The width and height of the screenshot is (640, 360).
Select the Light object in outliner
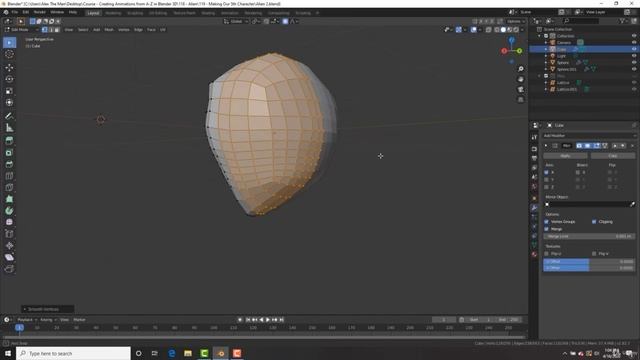(x=562, y=56)
